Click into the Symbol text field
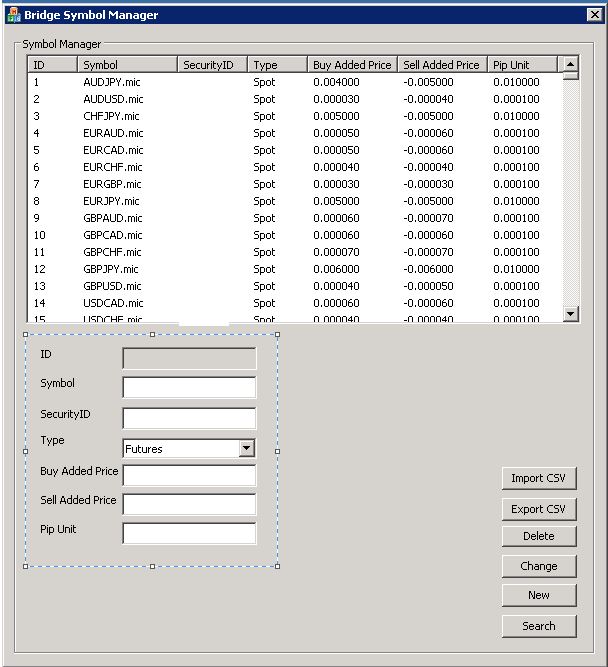The height and width of the screenshot is (667, 608). pyautogui.click(x=189, y=387)
